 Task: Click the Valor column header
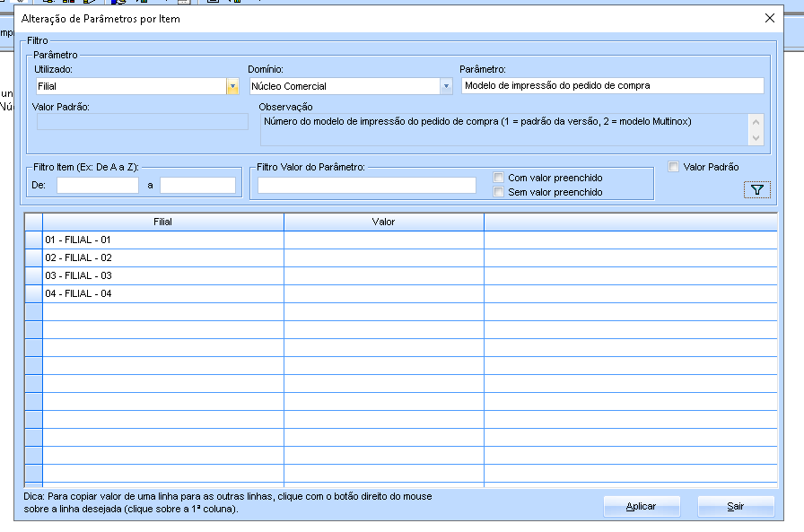(383, 222)
